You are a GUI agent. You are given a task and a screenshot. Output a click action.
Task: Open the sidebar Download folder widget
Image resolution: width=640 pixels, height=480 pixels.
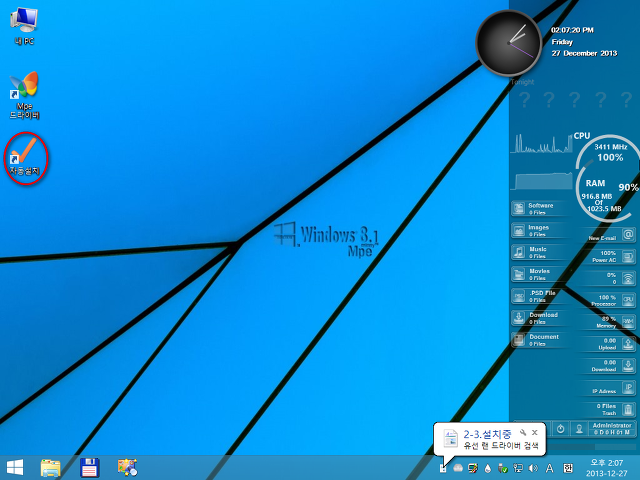(x=539, y=318)
